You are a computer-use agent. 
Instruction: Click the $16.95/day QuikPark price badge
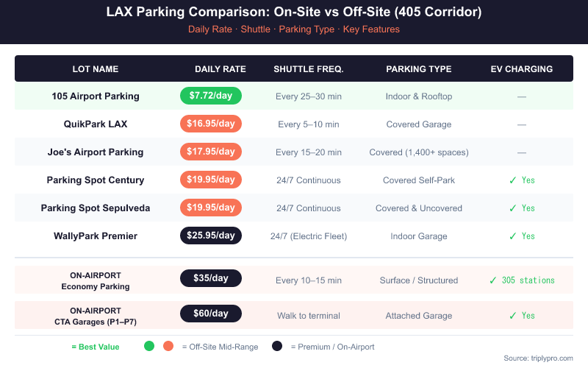(x=211, y=124)
